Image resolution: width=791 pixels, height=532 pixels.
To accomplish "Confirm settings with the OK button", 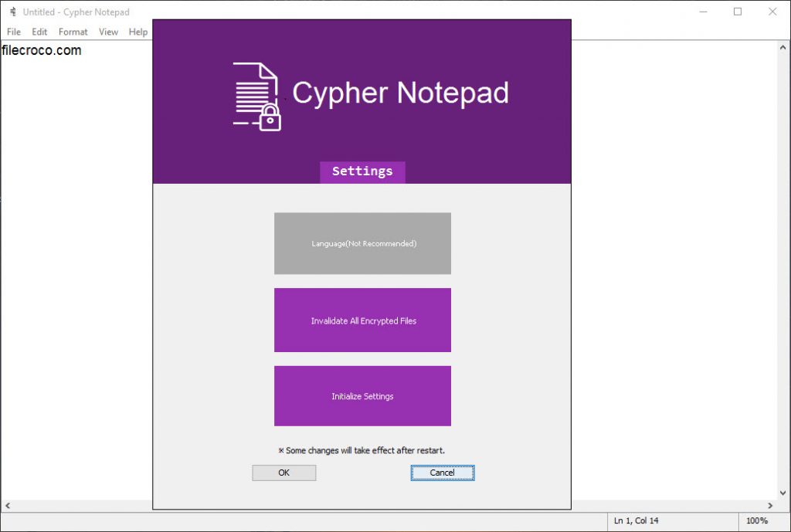I will (x=284, y=473).
